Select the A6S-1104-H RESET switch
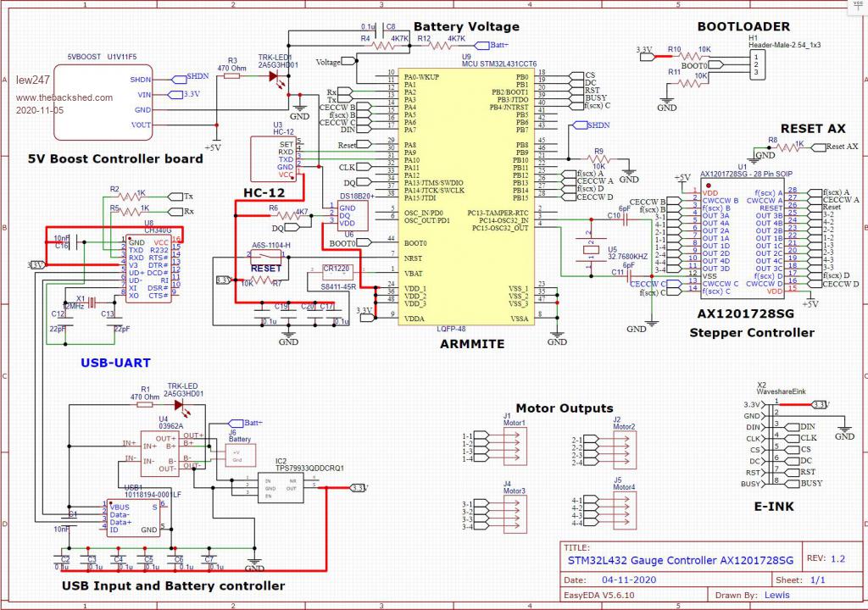The width and height of the screenshot is (868, 610). click(x=270, y=257)
